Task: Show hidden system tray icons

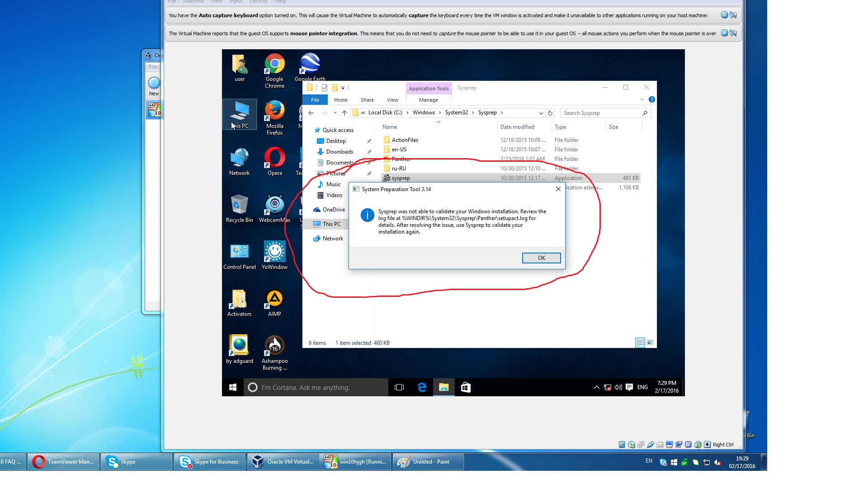Action: [x=596, y=387]
